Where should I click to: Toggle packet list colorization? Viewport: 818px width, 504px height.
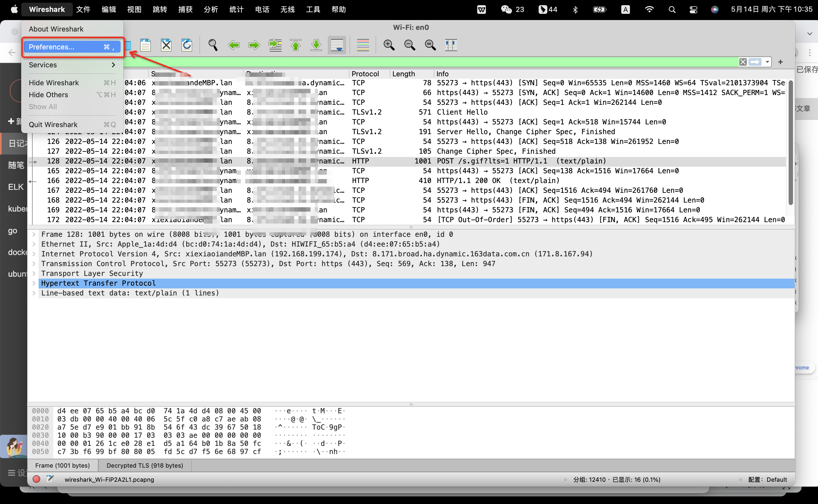click(363, 45)
